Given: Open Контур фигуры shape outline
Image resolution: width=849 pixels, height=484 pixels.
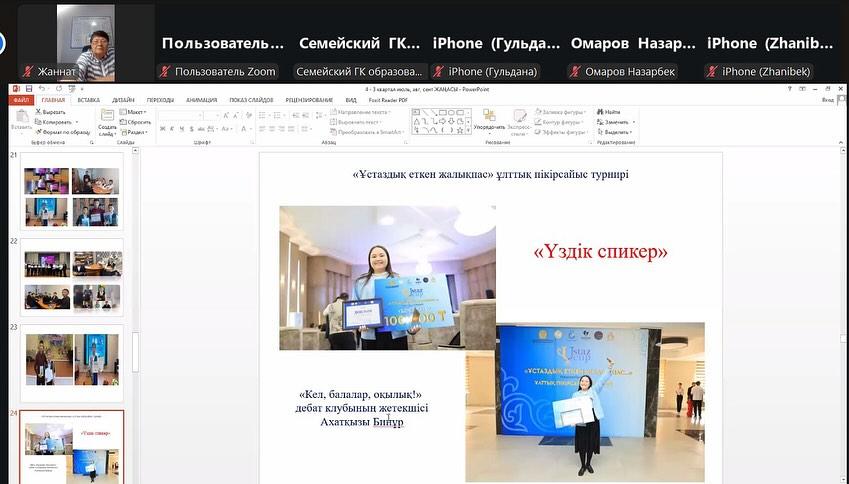Looking at the screenshot, I should point(560,122).
